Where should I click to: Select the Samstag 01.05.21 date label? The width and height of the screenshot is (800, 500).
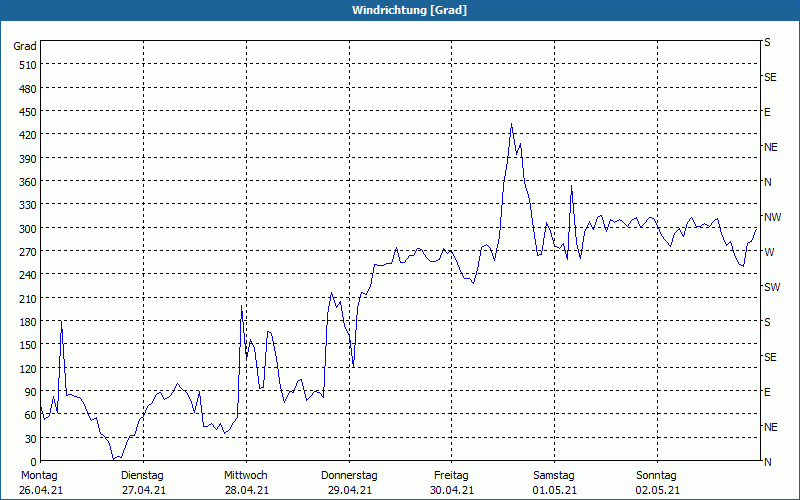click(554, 482)
